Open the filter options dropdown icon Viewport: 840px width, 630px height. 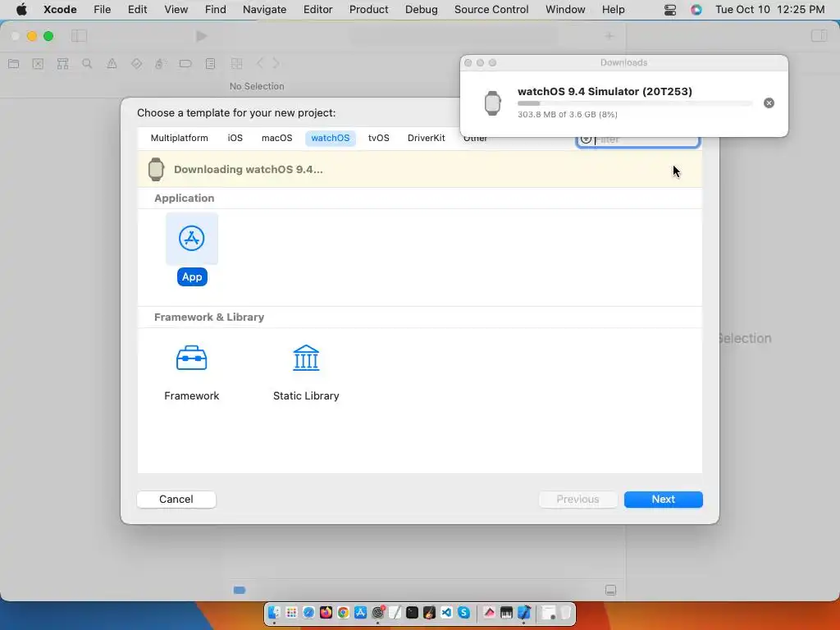[x=586, y=139]
